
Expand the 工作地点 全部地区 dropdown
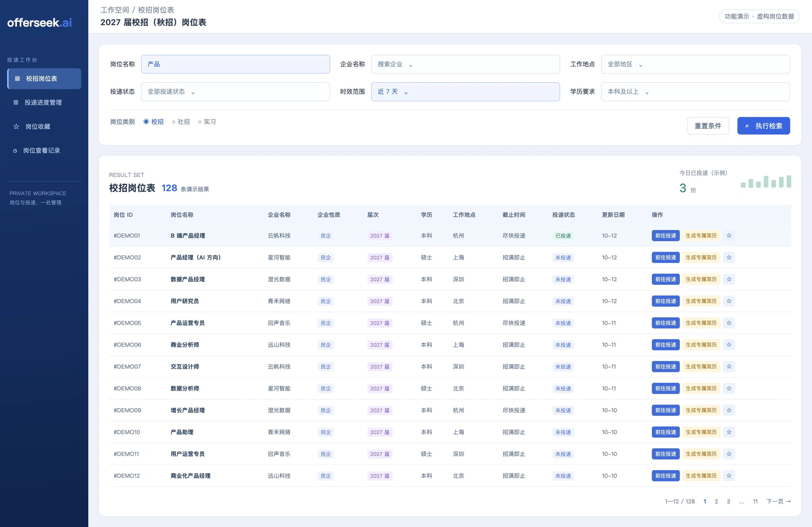point(695,64)
